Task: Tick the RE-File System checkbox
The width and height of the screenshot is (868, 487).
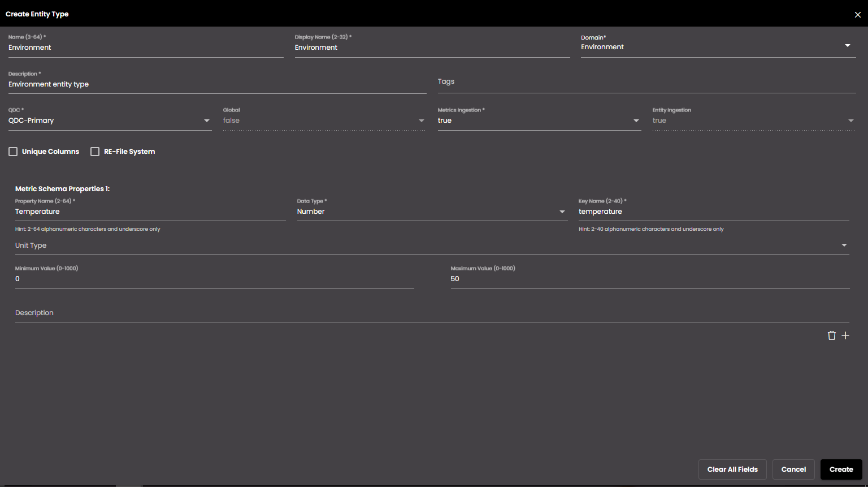Action: (95, 152)
